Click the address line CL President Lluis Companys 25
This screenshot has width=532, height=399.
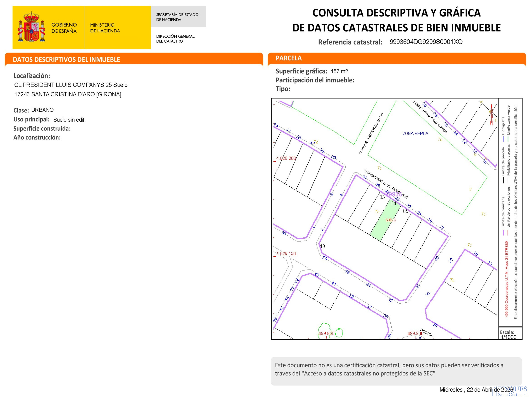pyautogui.click(x=71, y=85)
